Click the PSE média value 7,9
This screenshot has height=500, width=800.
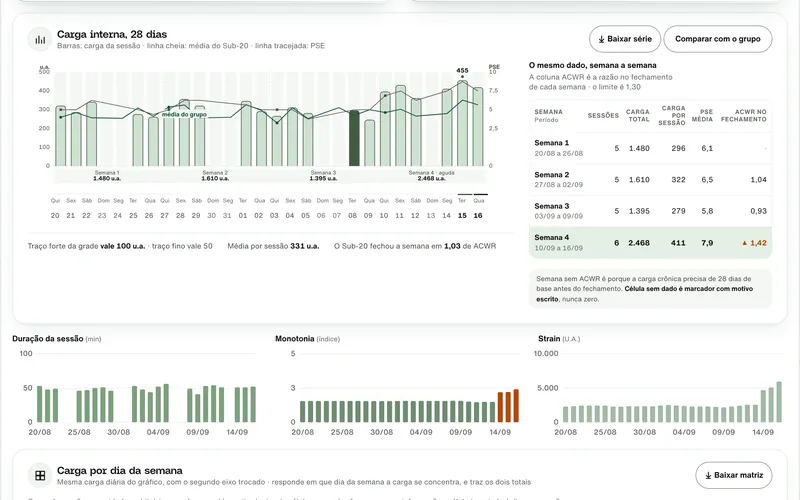(707, 243)
